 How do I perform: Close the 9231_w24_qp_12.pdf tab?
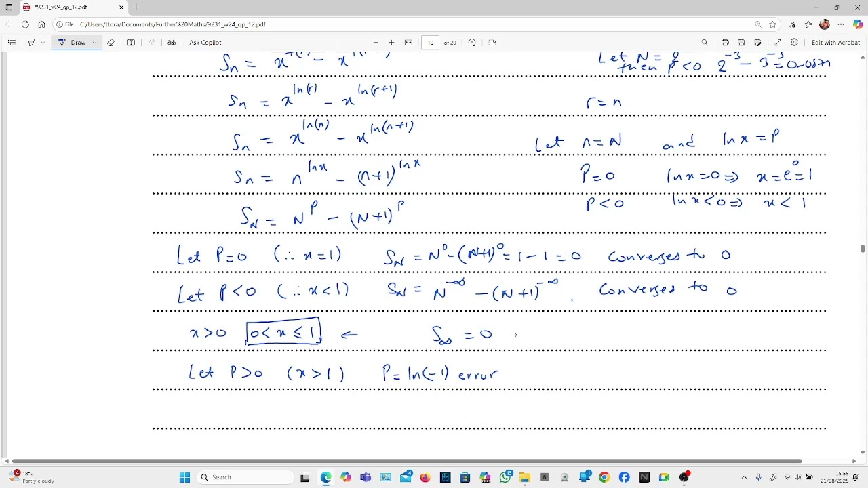point(121,7)
